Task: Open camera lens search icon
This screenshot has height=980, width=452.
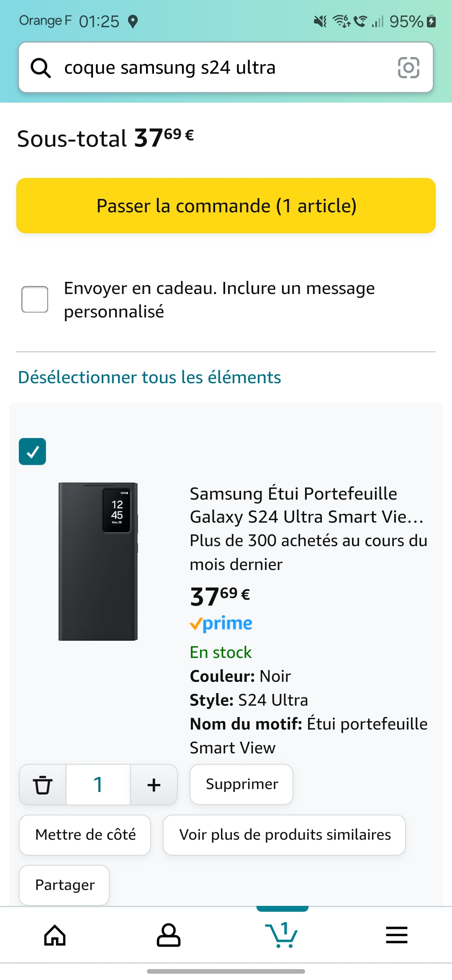Action: pos(408,67)
